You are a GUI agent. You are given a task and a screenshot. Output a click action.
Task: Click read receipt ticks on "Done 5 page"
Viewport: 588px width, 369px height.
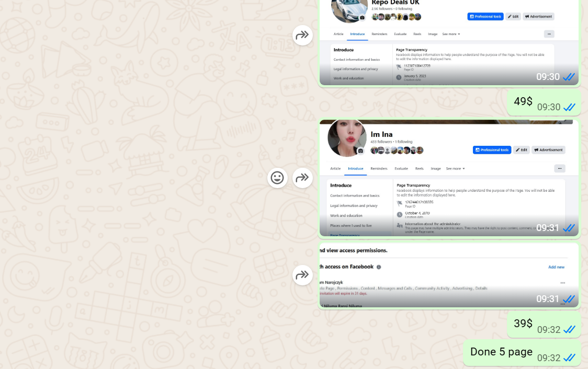click(569, 358)
